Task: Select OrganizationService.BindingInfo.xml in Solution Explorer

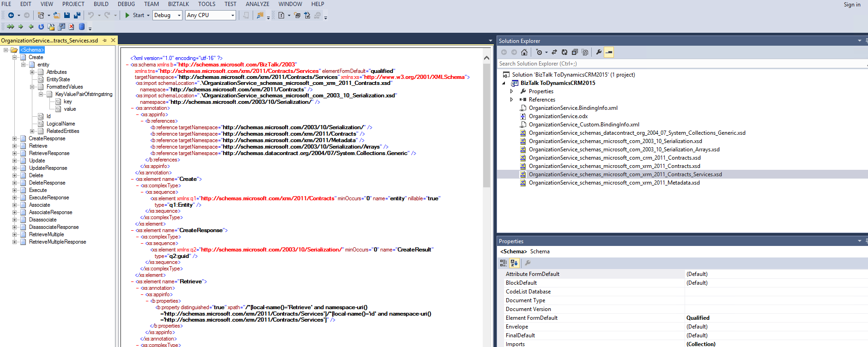Action: [x=573, y=108]
